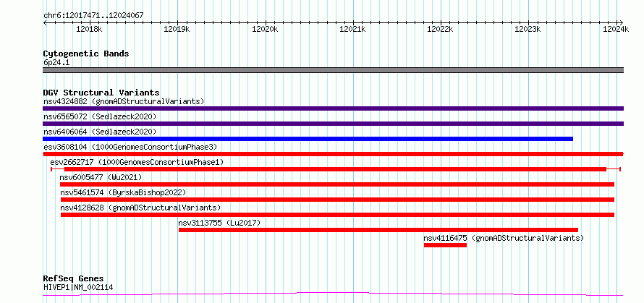Click the RefSeq Genes track title

pyautogui.click(x=73, y=279)
